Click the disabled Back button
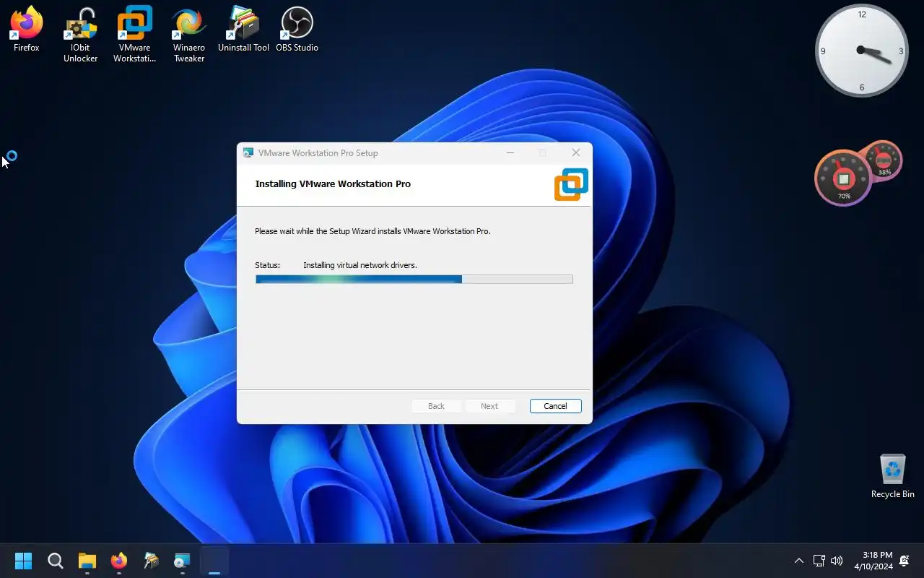Screen dimensions: 924x578 436,406
